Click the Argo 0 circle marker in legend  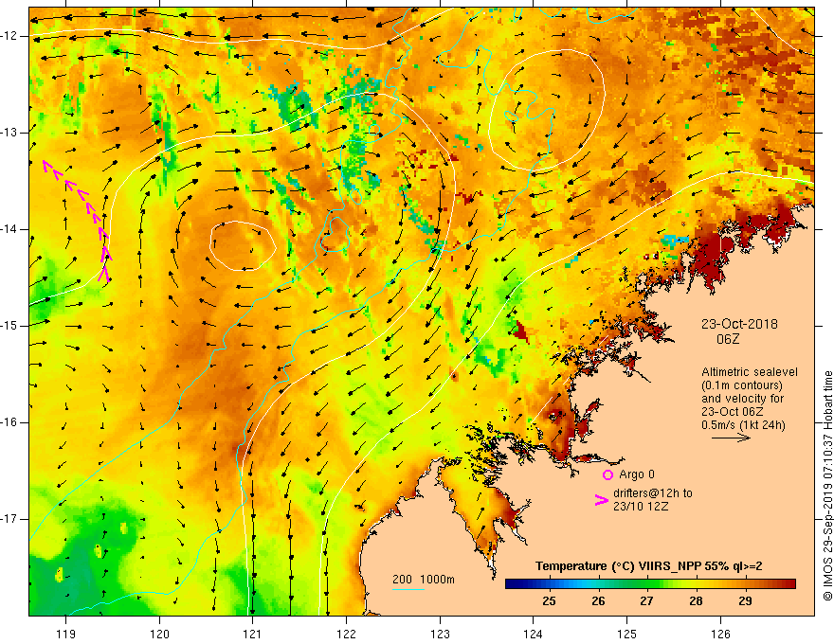[x=607, y=474]
